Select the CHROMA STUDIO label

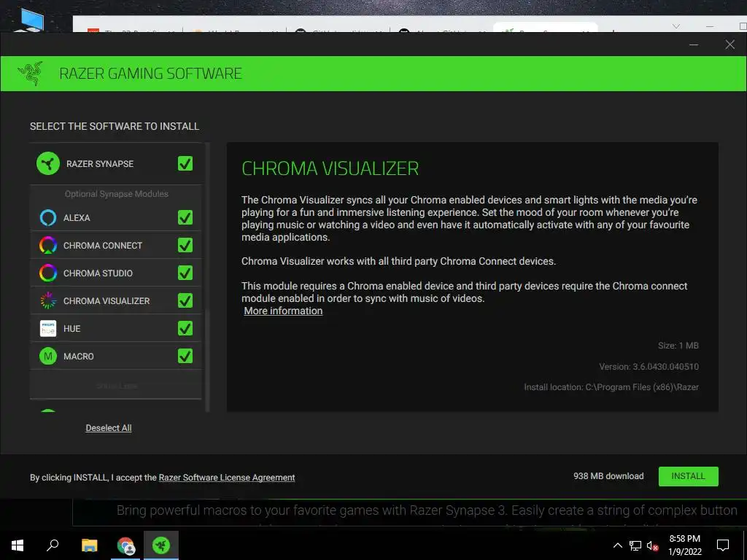pos(98,273)
